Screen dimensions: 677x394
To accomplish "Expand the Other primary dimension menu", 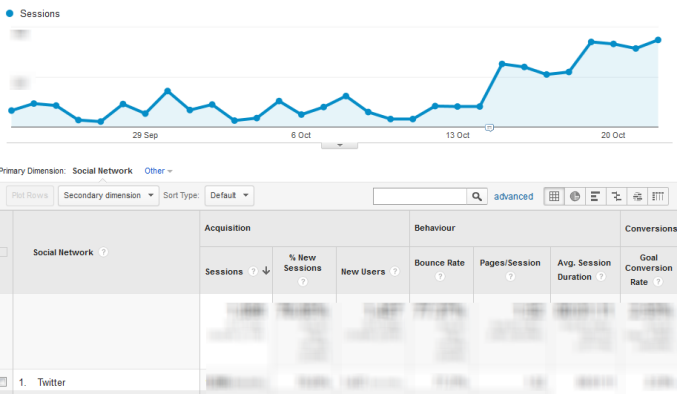I will tap(158, 171).
